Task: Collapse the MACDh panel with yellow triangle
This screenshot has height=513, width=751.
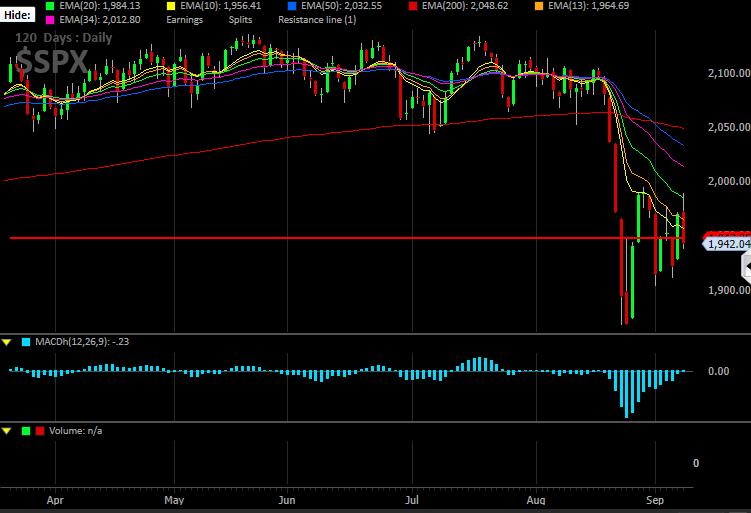Action: click(7, 342)
